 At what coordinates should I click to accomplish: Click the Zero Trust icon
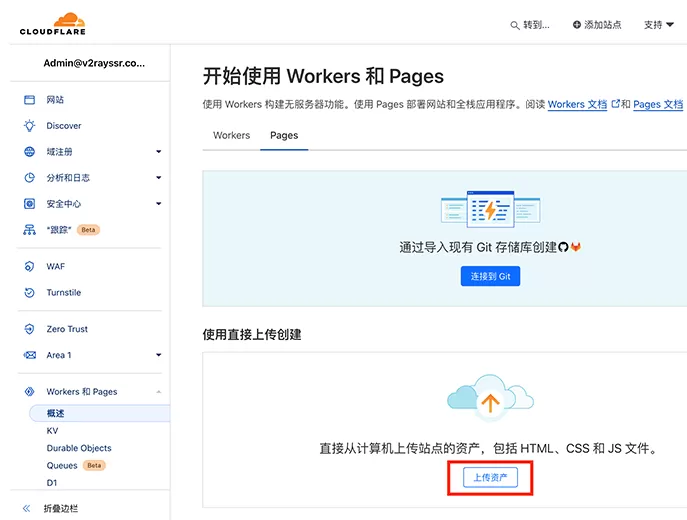coord(29,329)
